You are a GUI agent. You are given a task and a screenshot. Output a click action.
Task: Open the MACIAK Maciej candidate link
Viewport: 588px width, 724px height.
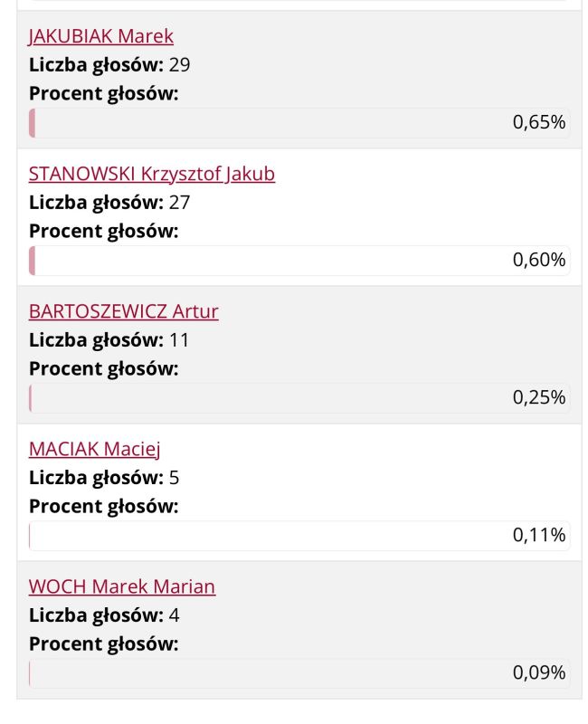pos(94,449)
